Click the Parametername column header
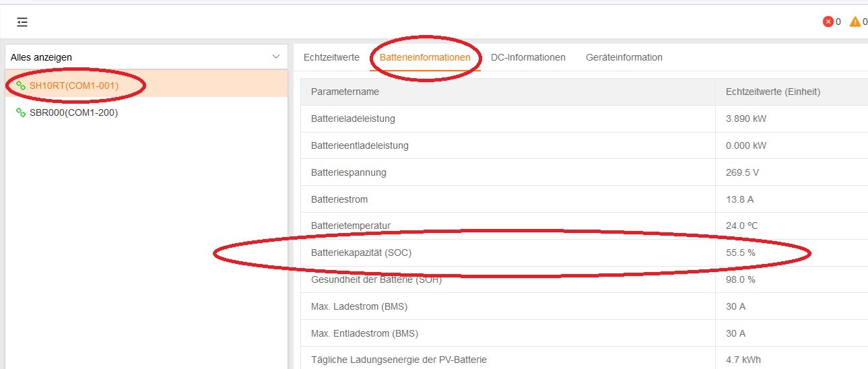This screenshot has width=868, height=369. (345, 92)
